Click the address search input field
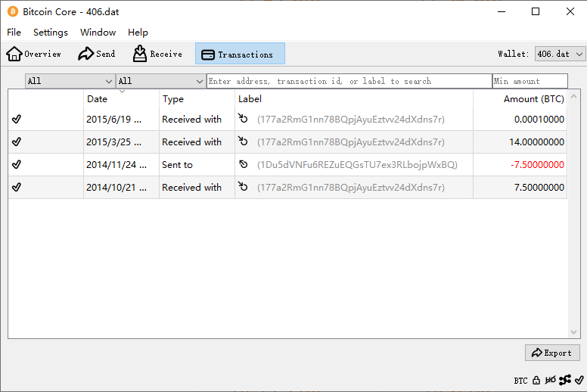Screen dimensions: 587x392 349,81
